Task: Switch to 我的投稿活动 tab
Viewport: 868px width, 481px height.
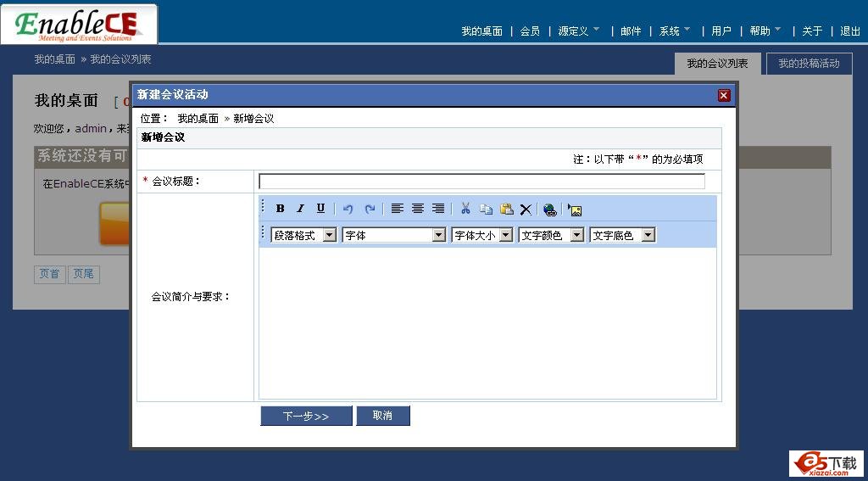Action: click(x=809, y=64)
